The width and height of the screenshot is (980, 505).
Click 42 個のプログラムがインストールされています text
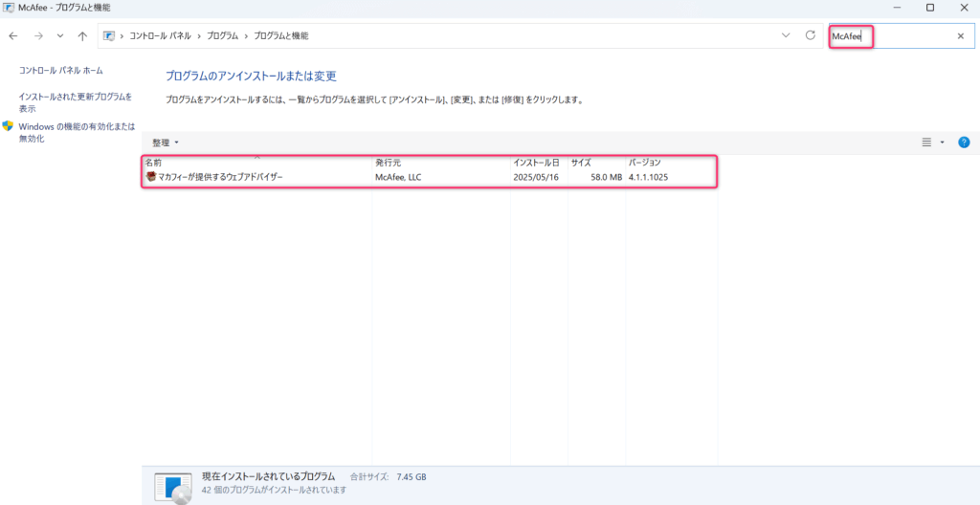tap(275, 490)
